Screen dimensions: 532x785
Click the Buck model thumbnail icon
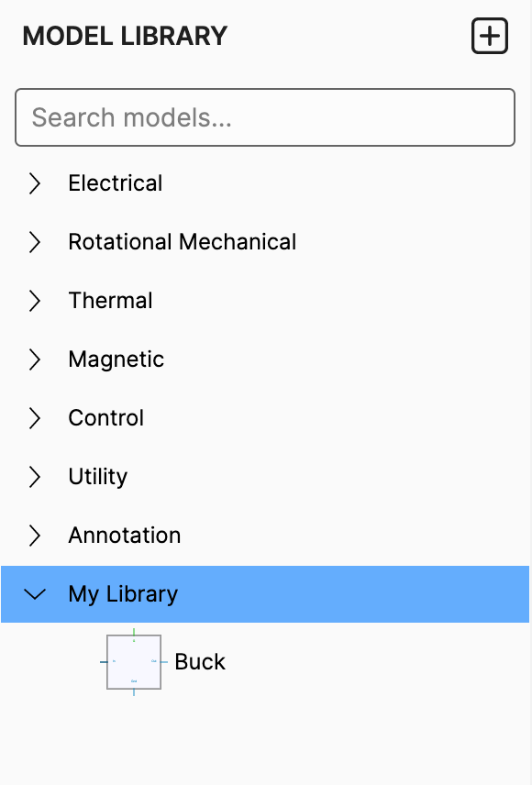coord(133,661)
